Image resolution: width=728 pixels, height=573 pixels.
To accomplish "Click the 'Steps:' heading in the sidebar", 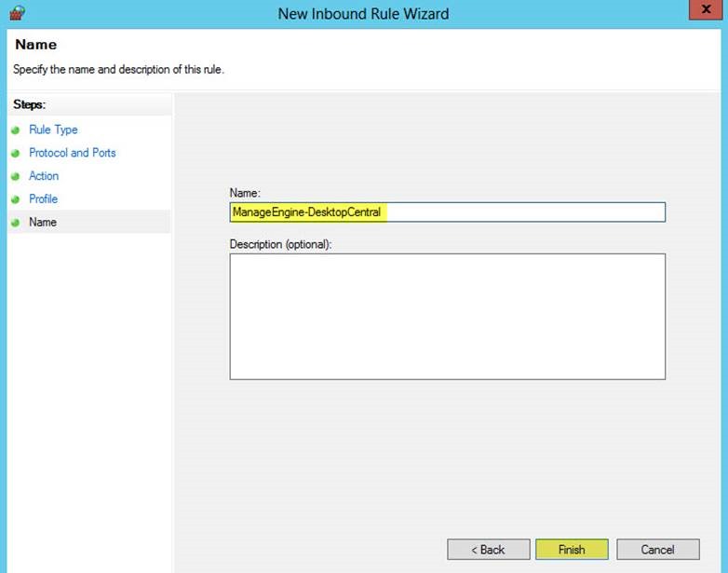I will point(29,104).
